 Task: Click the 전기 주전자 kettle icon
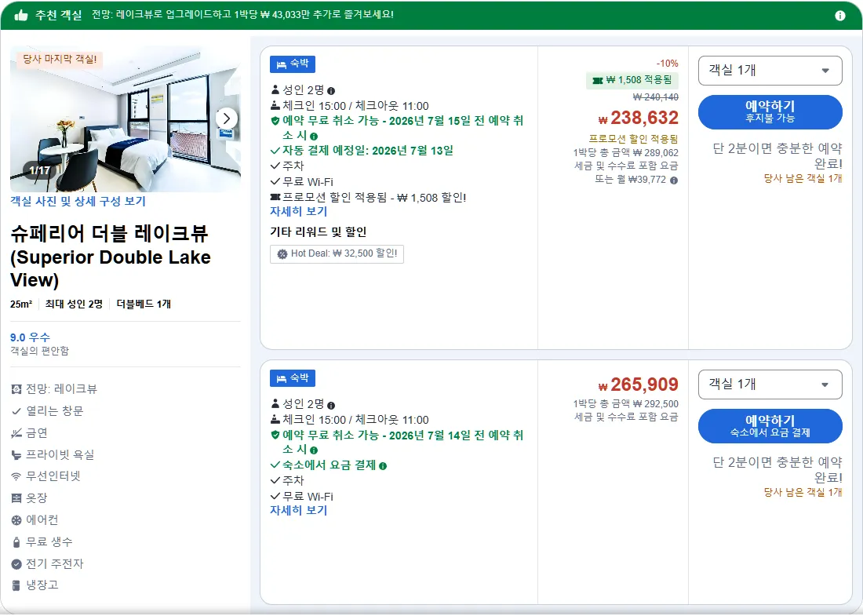point(16,564)
